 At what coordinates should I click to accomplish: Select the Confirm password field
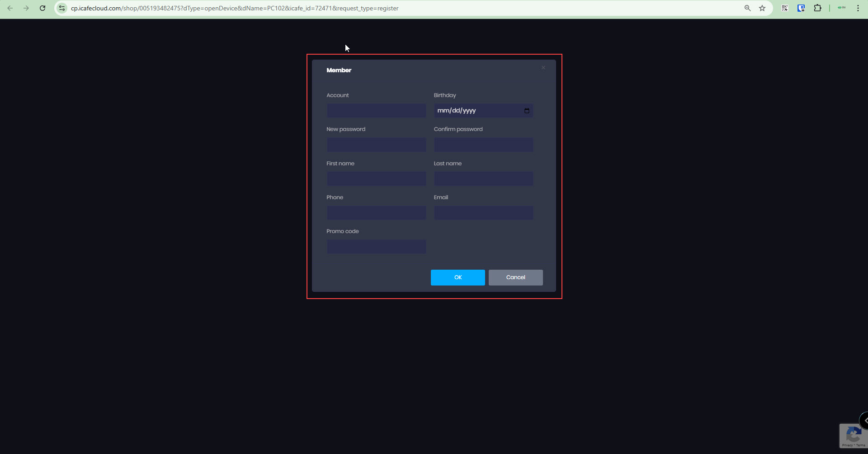pos(483,145)
